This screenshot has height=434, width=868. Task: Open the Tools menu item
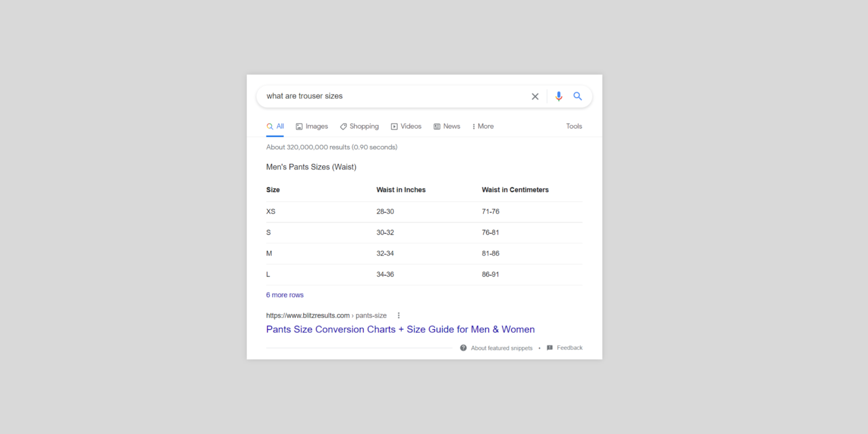[574, 126]
